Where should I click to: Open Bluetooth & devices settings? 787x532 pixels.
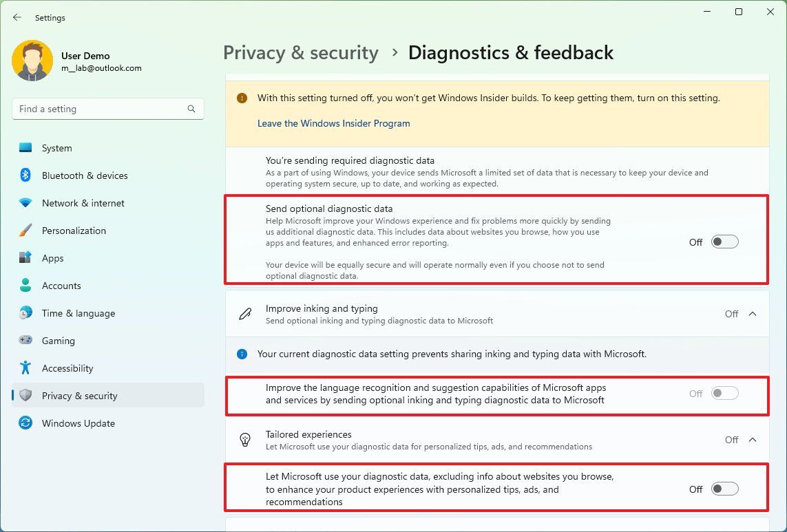(x=25, y=175)
